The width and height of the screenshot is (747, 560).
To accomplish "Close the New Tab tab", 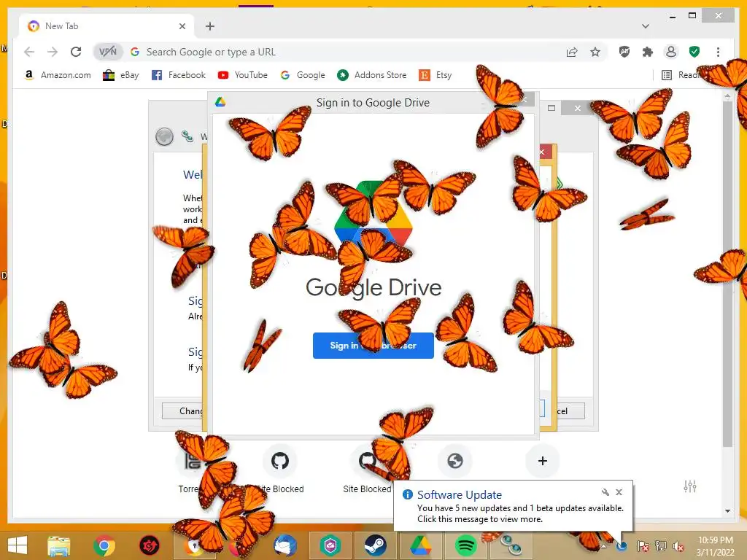I will (182, 26).
